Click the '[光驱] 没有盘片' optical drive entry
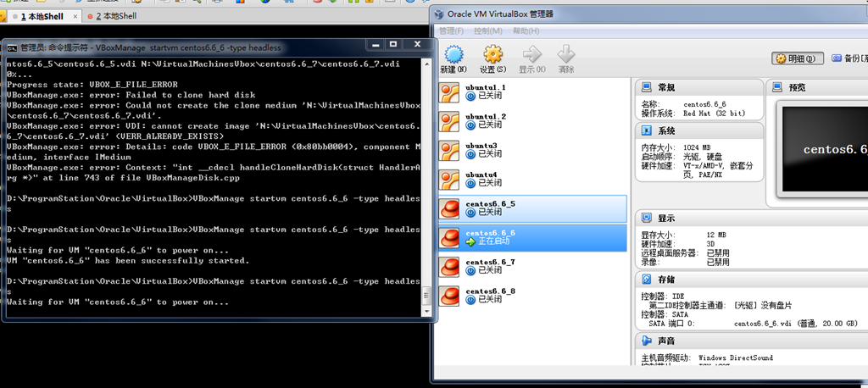868x388 pixels. coord(763,305)
